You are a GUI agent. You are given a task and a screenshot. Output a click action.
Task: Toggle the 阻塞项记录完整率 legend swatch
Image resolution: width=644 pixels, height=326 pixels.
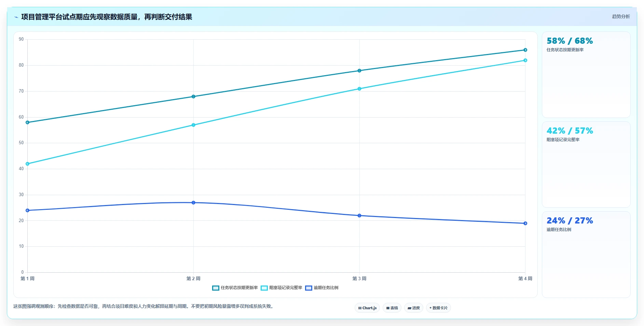tap(264, 288)
